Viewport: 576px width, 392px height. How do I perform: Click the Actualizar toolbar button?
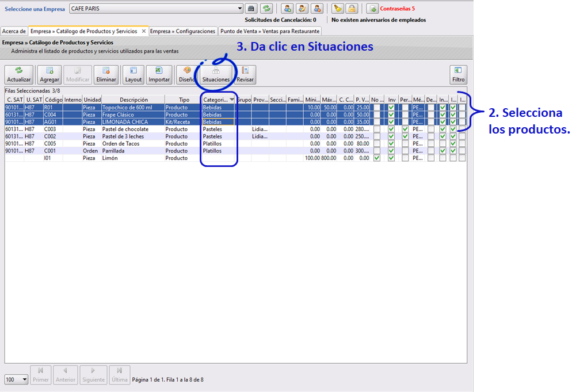click(x=19, y=75)
